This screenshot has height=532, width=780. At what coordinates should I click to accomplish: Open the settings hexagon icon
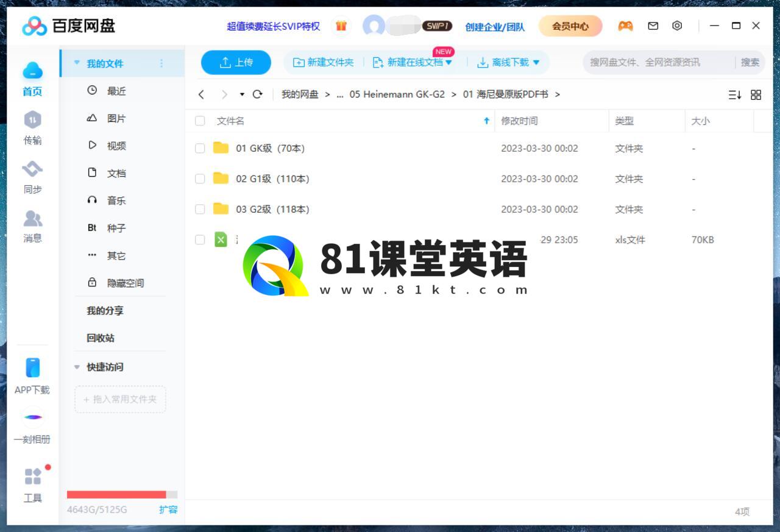677,26
